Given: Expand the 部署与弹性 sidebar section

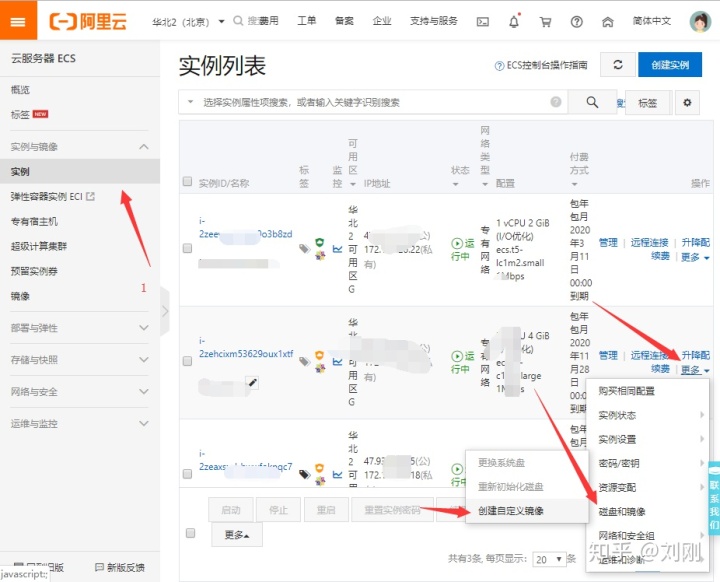Looking at the screenshot, I should pyautogui.click(x=80, y=328).
